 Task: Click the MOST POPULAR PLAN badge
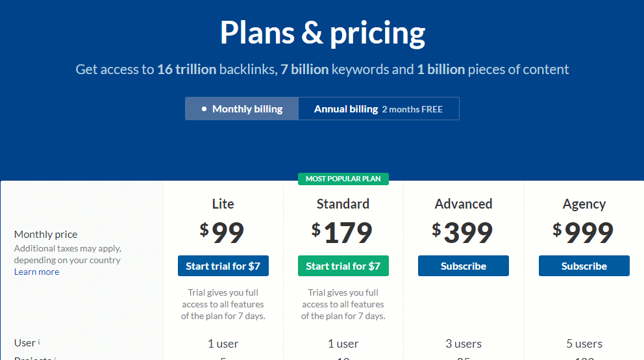[343, 179]
